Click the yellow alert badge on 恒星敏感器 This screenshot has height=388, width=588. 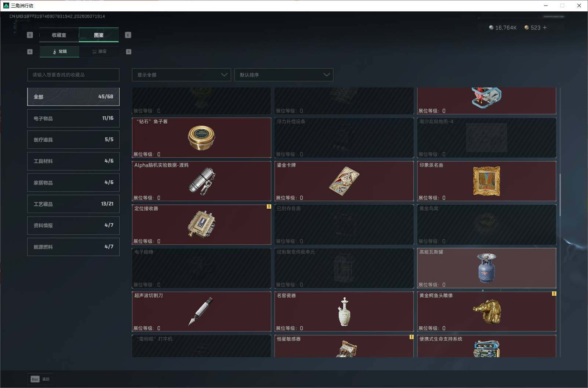coord(411,337)
